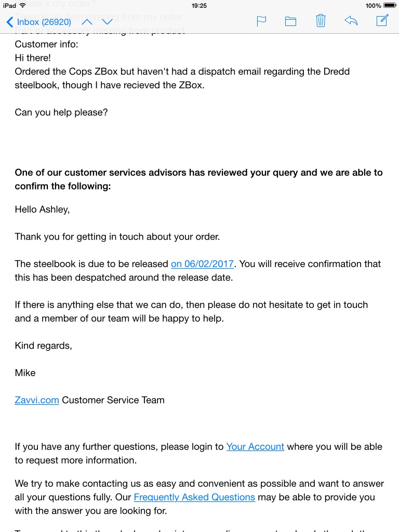Screen dimensions: 399x532
Task: Tap the 'Can you help please?' text
Action: (x=61, y=112)
